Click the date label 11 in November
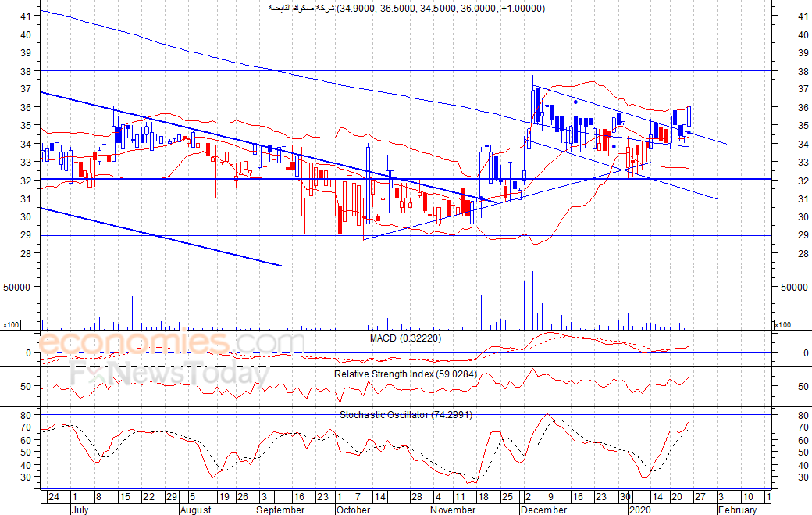This screenshot has width=812, height=515. pos(460,497)
